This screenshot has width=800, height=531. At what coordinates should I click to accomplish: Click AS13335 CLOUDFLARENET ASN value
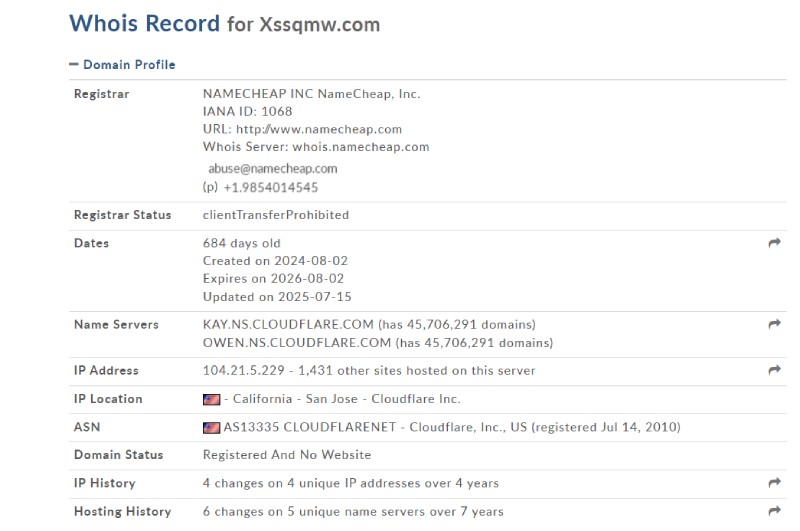310,427
